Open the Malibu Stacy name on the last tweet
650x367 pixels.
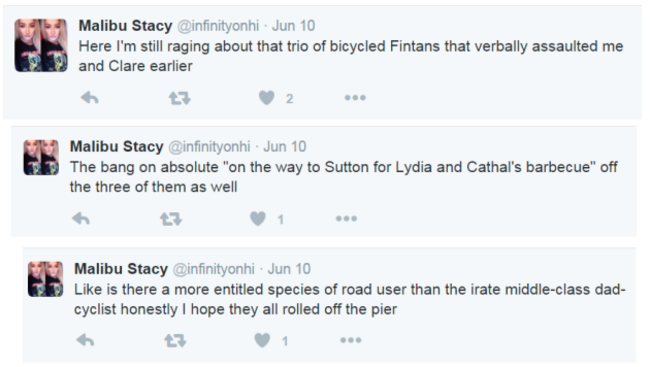(x=121, y=269)
